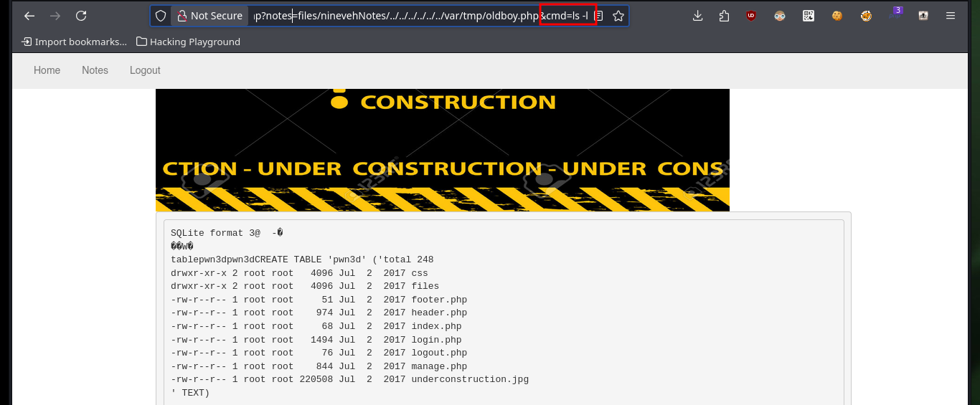Viewport: 980px width, 405px height.
Task: Open the Notes nav item
Action: click(95, 70)
